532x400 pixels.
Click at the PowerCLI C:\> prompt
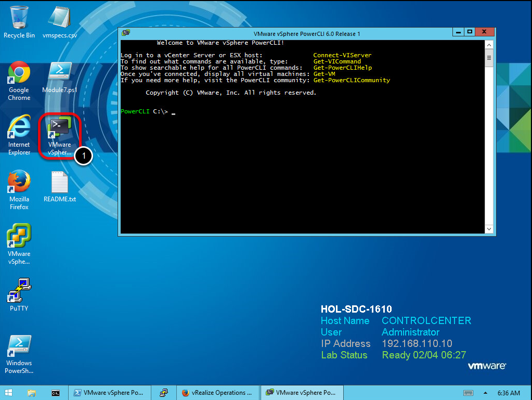pos(144,112)
